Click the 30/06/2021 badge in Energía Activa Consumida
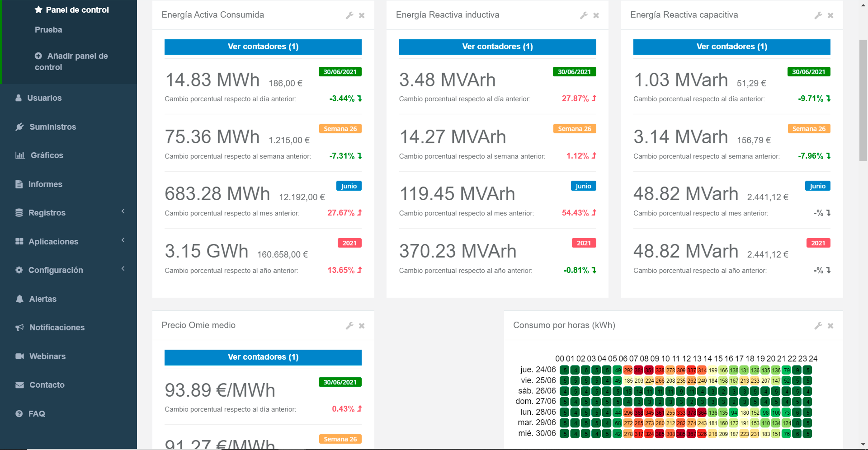This screenshot has width=868, height=450. point(340,72)
